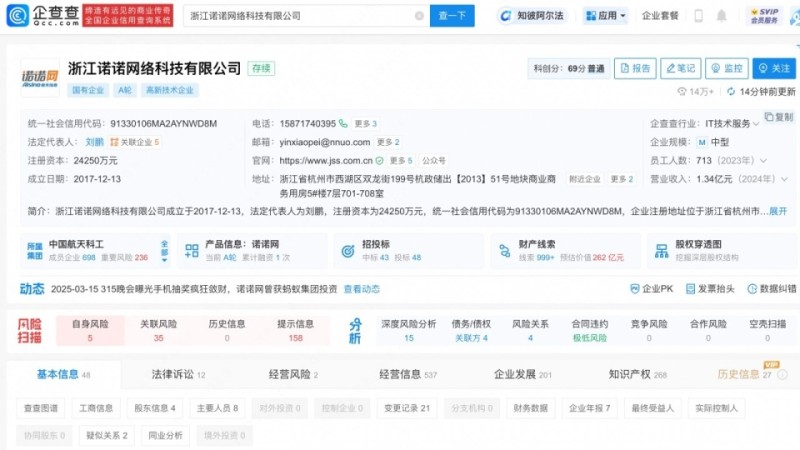This screenshot has width=800, height=450.
Task: Open the mobile app phone icon
Action: click(698, 16)
